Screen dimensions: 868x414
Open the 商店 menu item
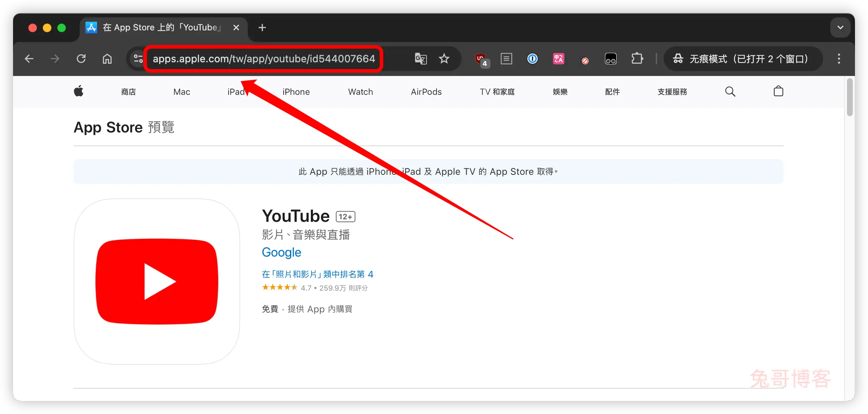pyautogui.click(x=129, y=92)
